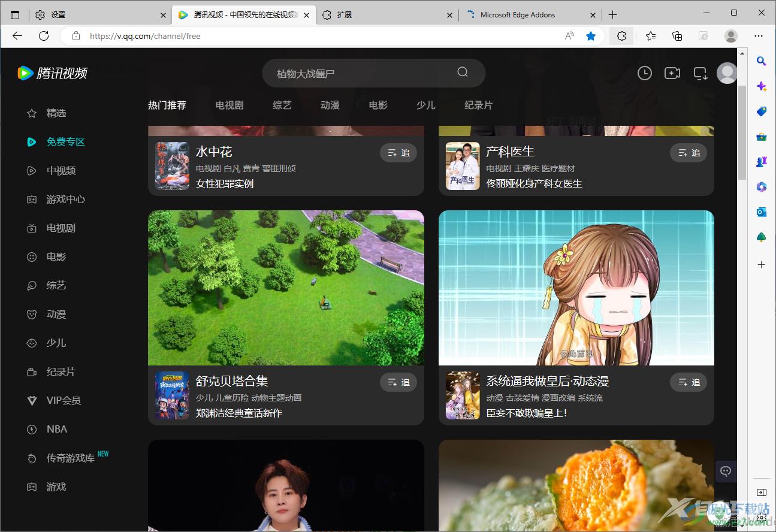Screen dimensions: 776x532
Task: Click the 水中花 poster thumbnail
Action: (x=172, y=166)
